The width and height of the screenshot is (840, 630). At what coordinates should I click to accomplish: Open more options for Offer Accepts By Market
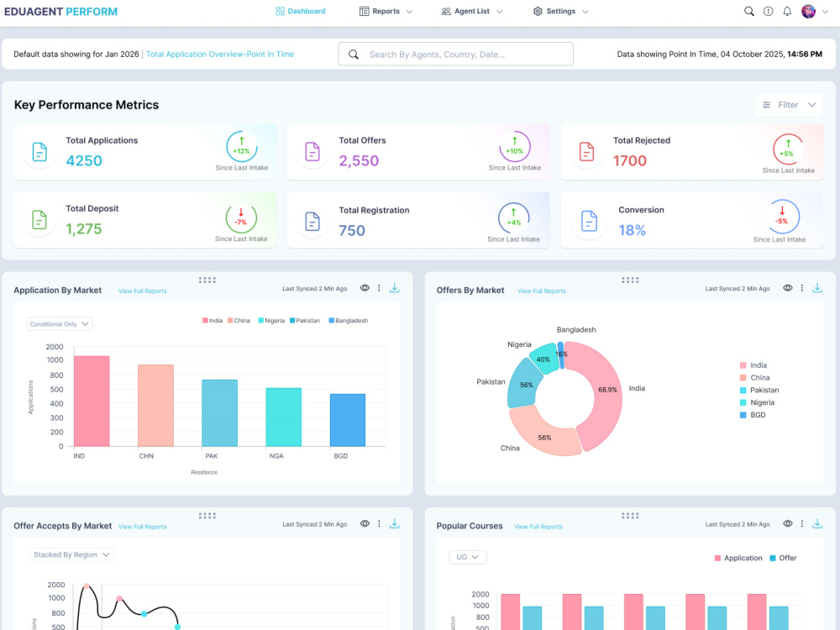tap(380, 524)
